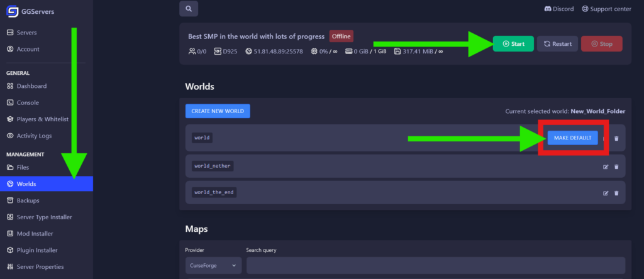Viewport: 644px width, 279px height.
Task: Expand the CurseForge provider dropdown
Action: 213,266
